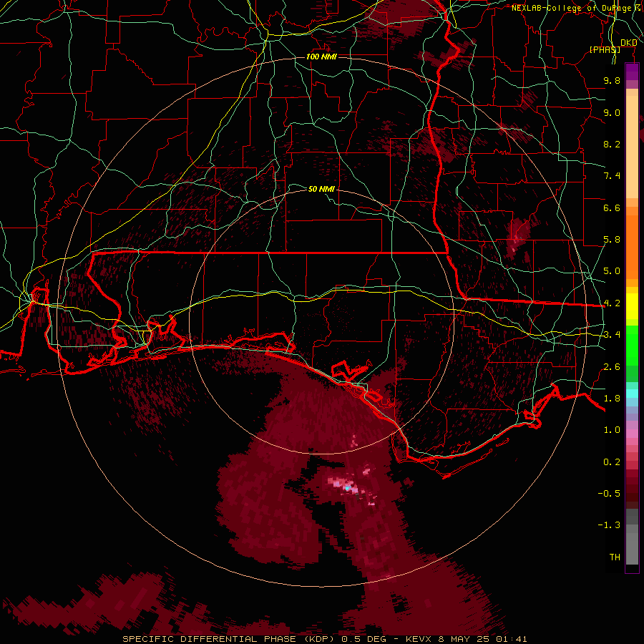Click the TH label on the color scale
This screenshot has height=644, width=644.
click(615, 557)
